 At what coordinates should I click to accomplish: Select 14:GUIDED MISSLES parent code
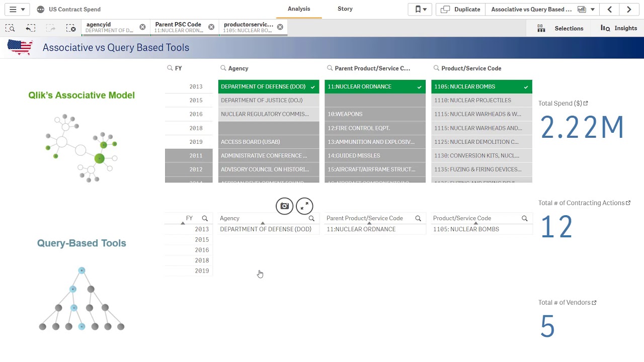[x=375, y=155]
